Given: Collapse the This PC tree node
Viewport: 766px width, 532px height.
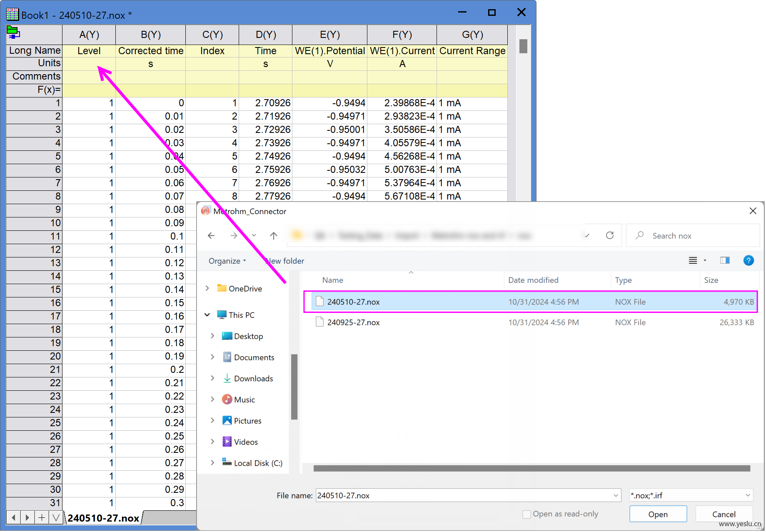Looking at the screenshot, I should pyautogui.click(x=207, y=315).
